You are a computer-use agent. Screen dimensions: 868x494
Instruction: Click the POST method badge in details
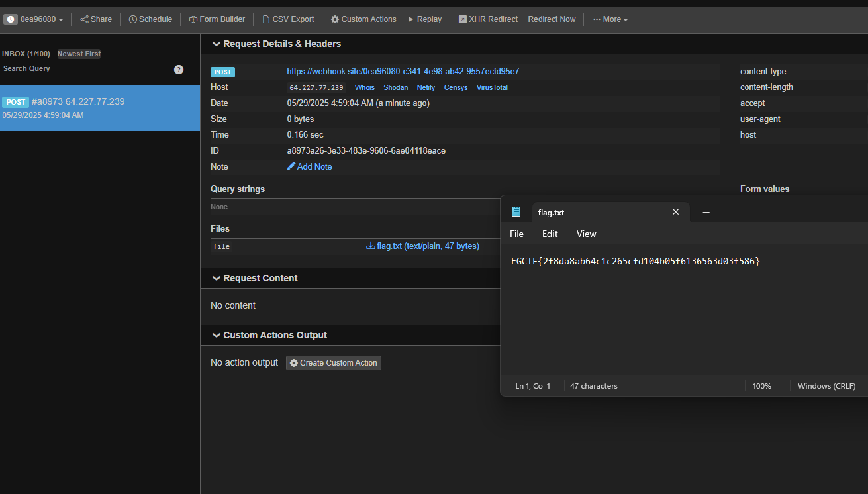tap(222, 72)
